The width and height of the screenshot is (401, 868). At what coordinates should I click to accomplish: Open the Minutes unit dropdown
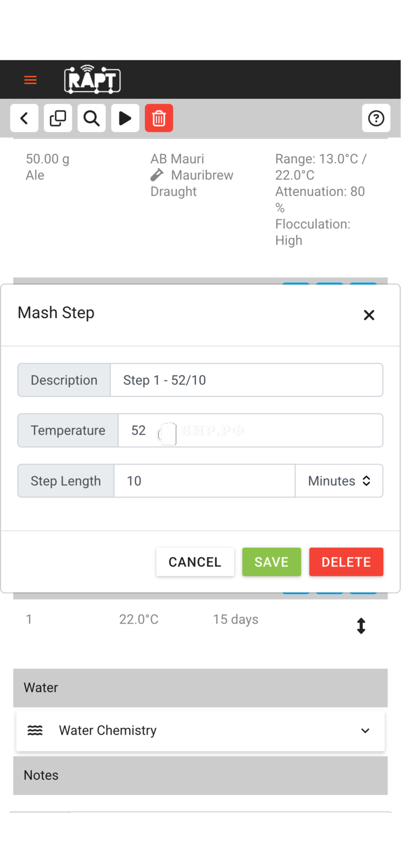click(x=339, y=481)
